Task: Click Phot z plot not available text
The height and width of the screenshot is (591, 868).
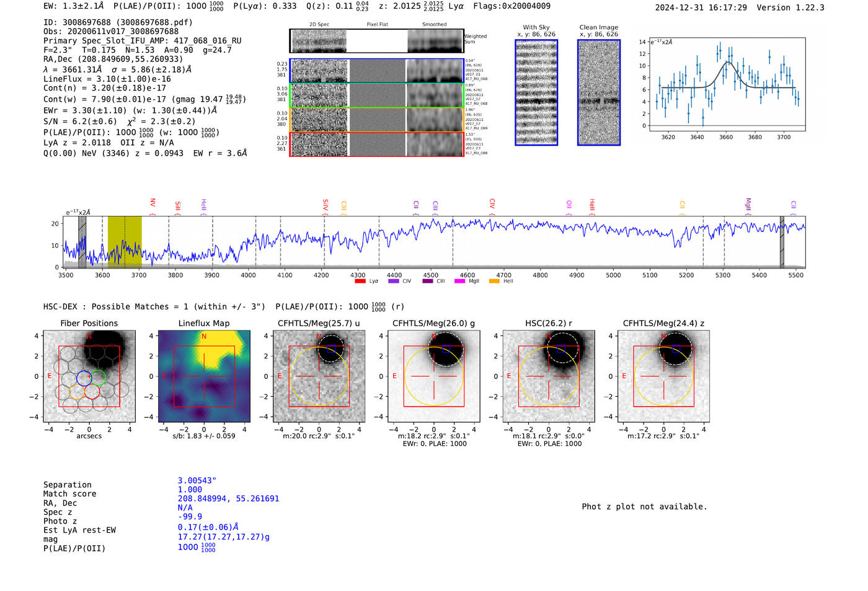Action: 644,507
